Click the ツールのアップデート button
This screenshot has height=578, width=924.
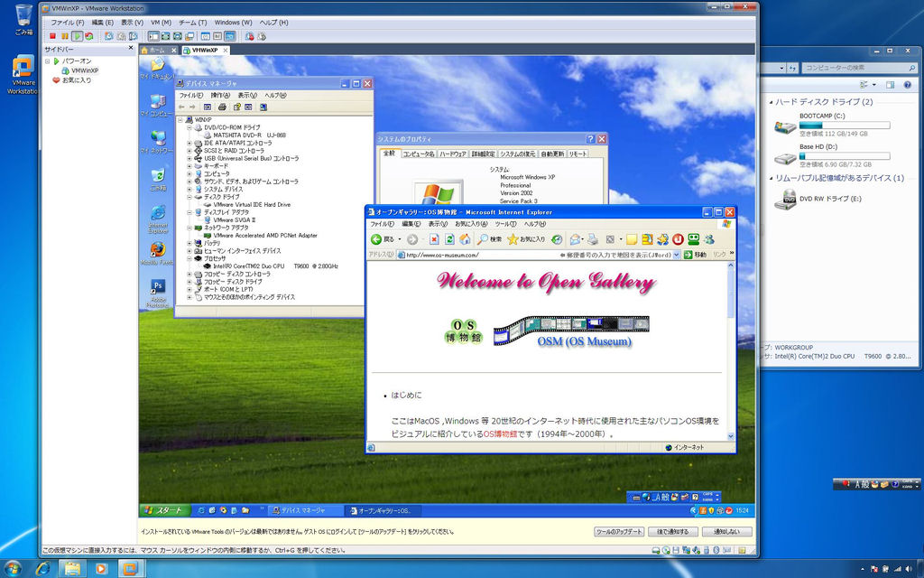coord(619,531)
